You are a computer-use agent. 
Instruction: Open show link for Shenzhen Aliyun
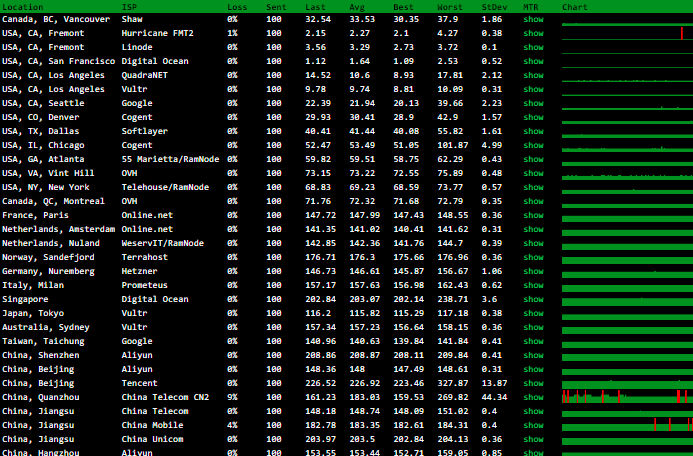[x=533, y=355]
